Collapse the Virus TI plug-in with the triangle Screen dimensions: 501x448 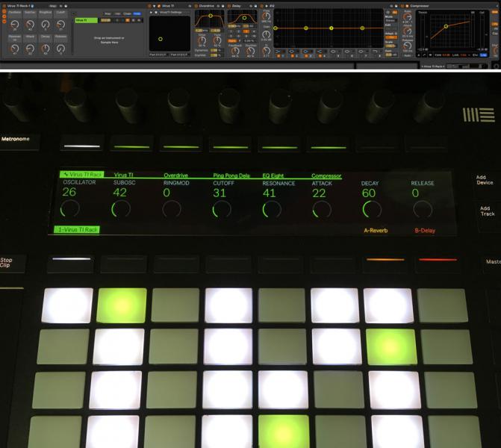155,6
